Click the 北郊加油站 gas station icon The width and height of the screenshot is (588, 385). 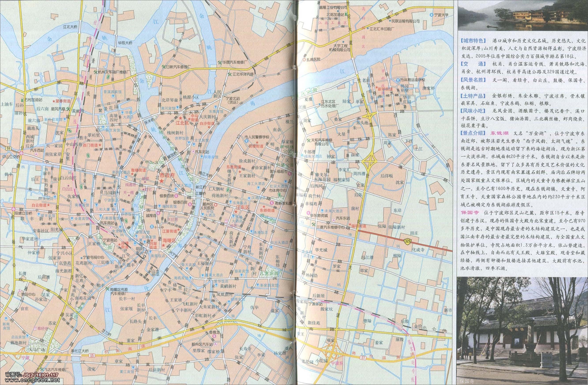point(346,14)
